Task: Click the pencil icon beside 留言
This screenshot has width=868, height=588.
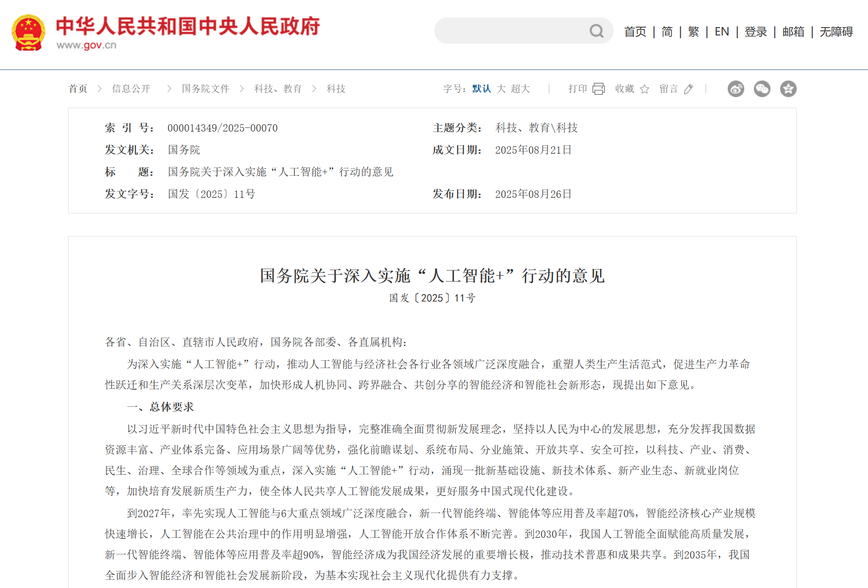Action: (x=688, y=88)
